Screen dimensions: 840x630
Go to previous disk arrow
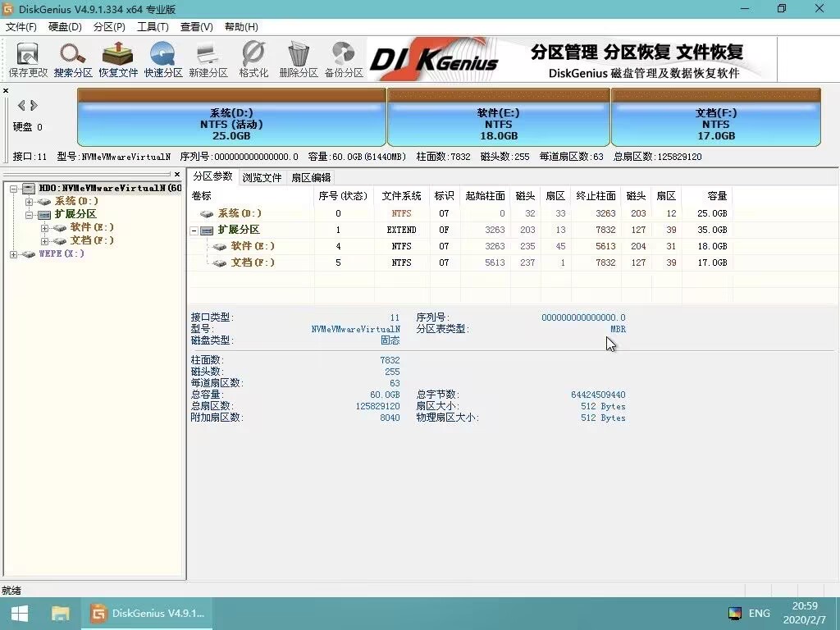pyautogui.click(x=21, y=106)
